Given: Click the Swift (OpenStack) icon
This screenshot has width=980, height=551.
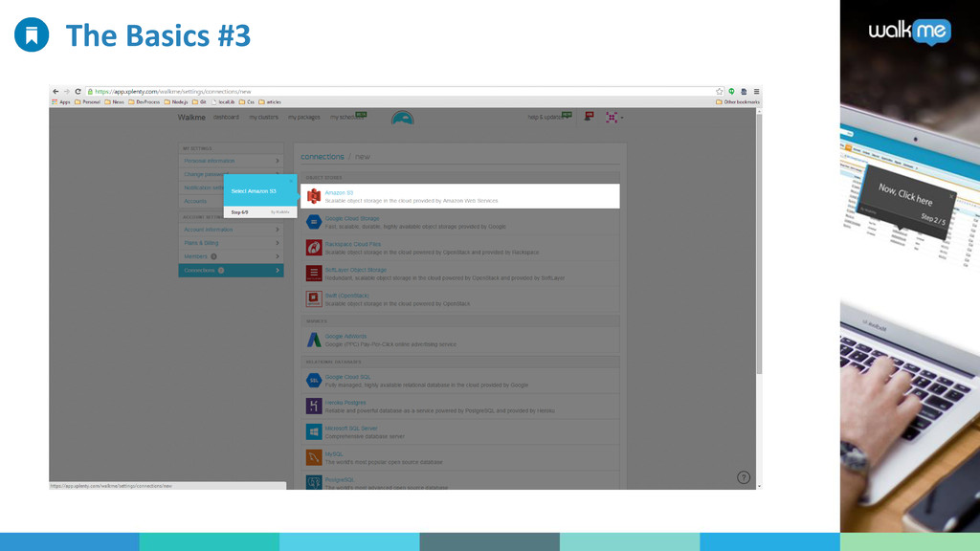Looking at the screenshot, I should [314, 298].
